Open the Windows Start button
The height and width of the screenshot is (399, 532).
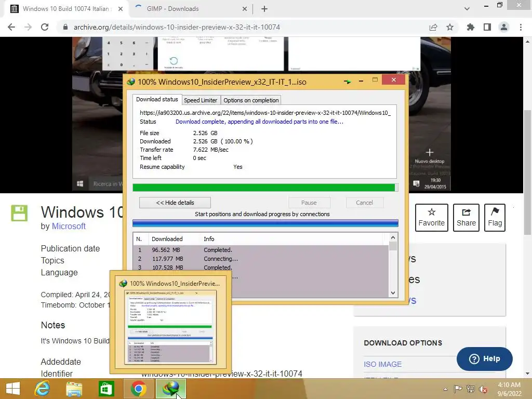tap(13, 389)
